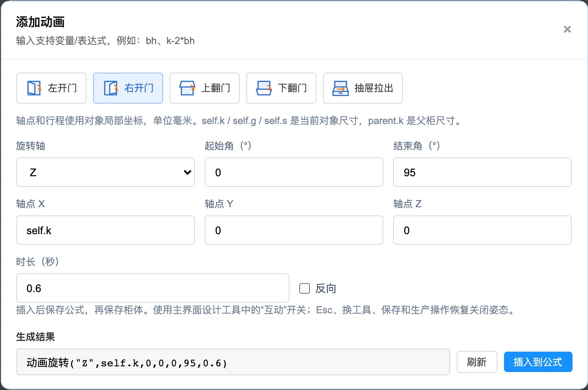Click the 左开门 preset text label
Screen dimensions: 588x390
coord(62,88)
